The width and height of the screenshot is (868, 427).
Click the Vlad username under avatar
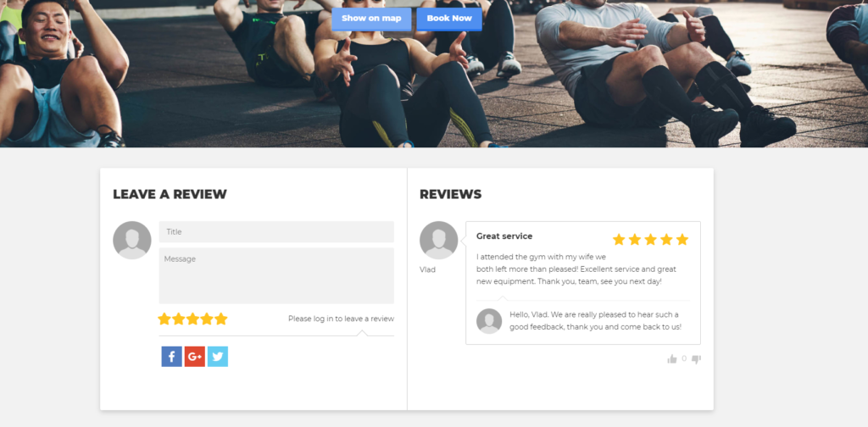pyautogui.click(x=427, y=270)
